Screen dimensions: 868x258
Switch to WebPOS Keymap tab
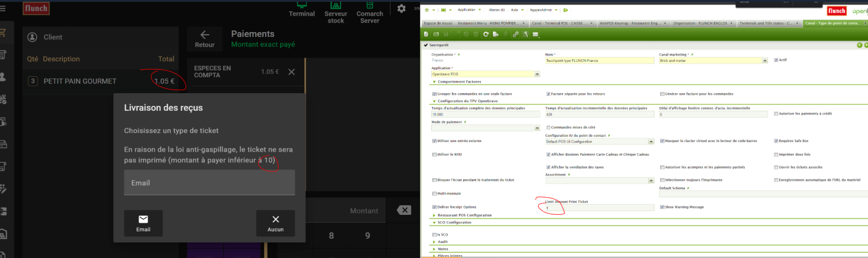[x=633, y=23]
